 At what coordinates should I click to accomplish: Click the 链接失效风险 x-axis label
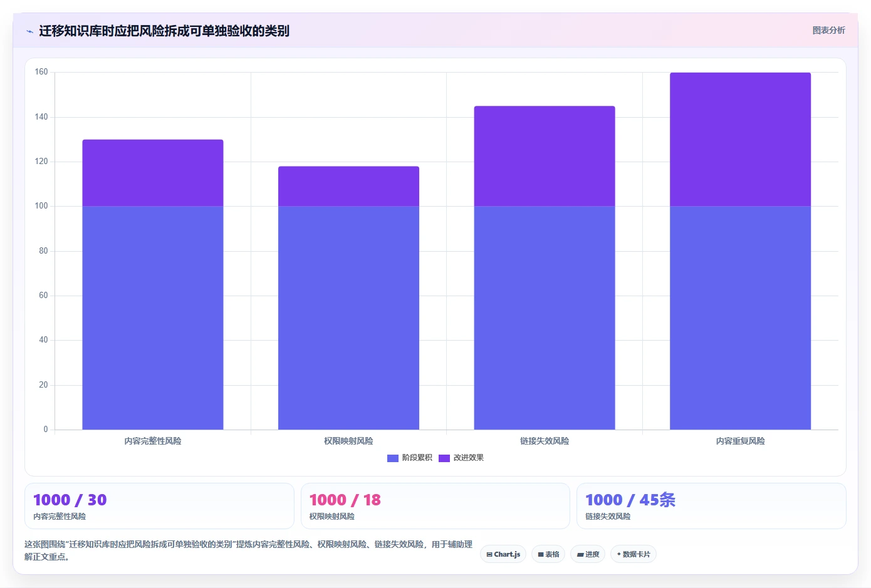pyautogui.click(x=545, y=441)
